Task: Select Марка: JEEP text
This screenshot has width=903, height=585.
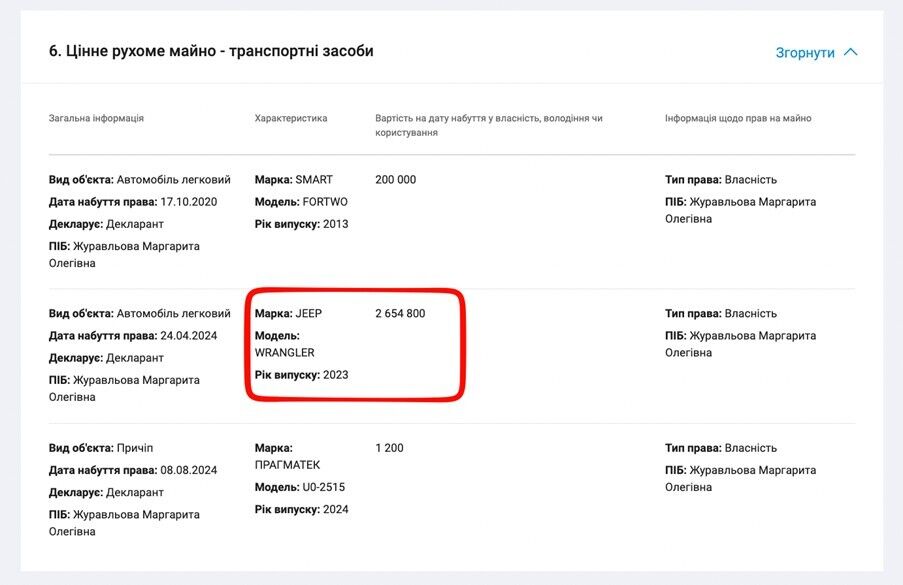Action: click(x=288, y=314)
